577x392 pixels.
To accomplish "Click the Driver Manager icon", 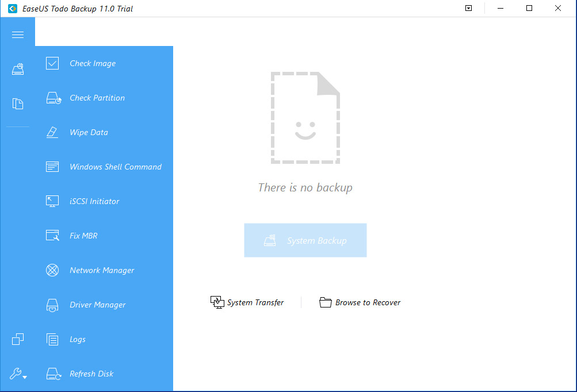I will coord(52,305).
